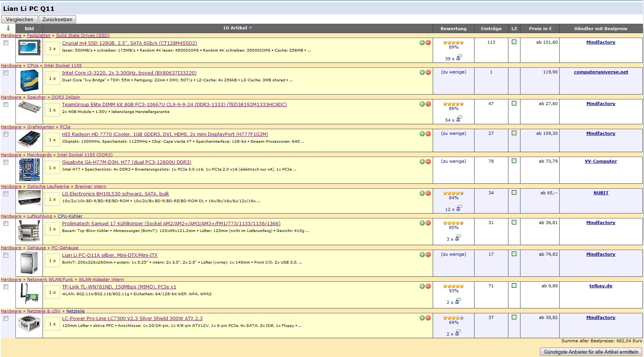Enable LZ checkbox for LG BH10LS30
Image resolution: width=644 pixels, height=357 pixels.
[x=514, y=192]
